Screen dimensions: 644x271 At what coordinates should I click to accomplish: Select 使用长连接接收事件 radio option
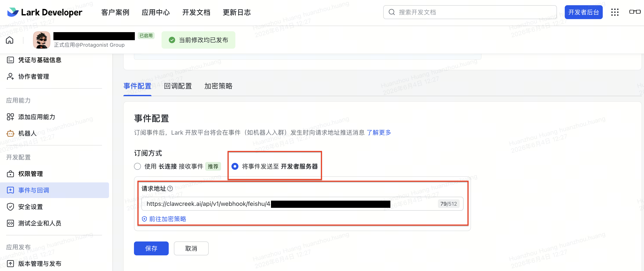(x=137, y=167)
